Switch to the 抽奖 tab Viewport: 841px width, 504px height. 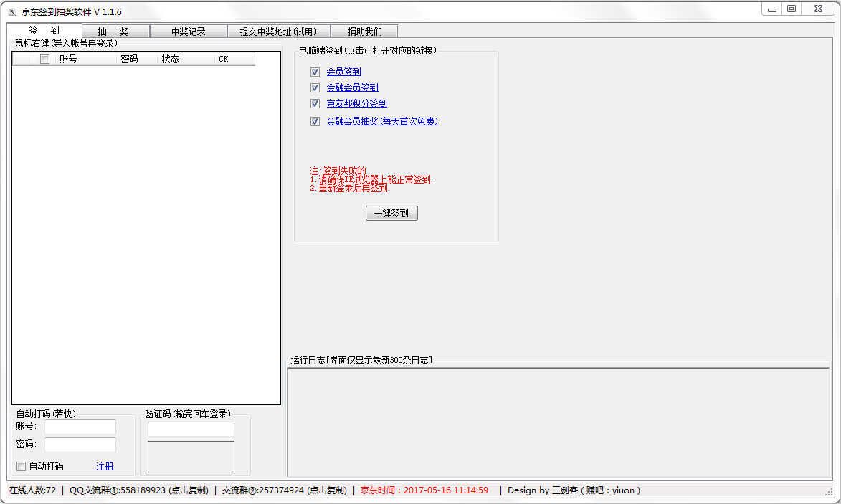coord(113,31)
